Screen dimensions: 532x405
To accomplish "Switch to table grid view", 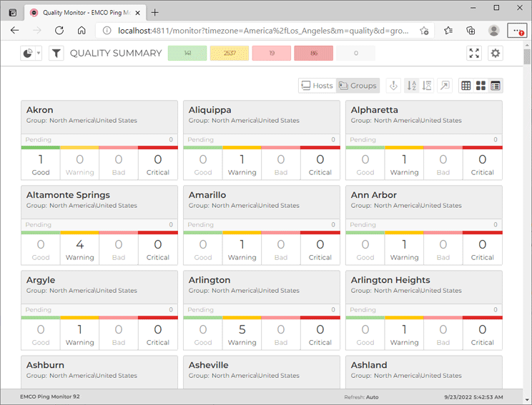I will coord(466,86).
